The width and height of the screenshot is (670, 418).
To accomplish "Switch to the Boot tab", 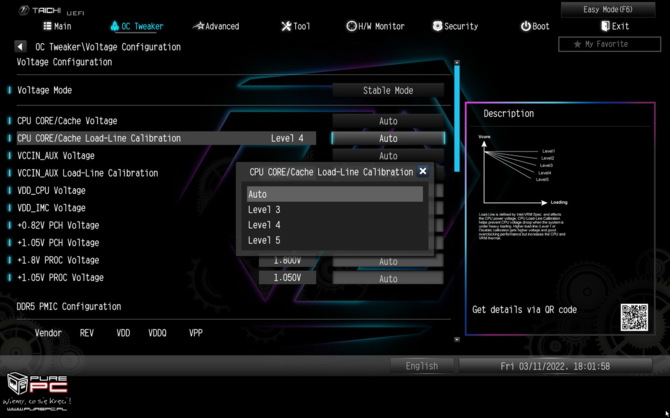I will (x=535, y=26).
